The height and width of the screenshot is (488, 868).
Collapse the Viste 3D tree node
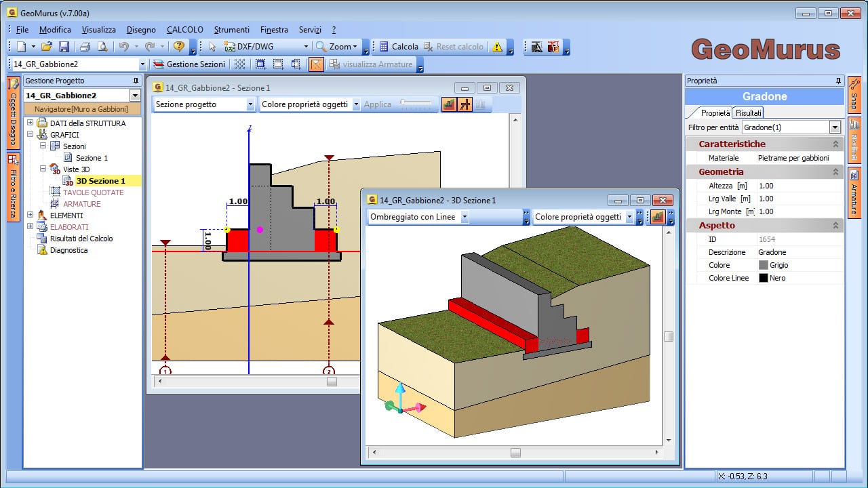click(x=43, y=169)
